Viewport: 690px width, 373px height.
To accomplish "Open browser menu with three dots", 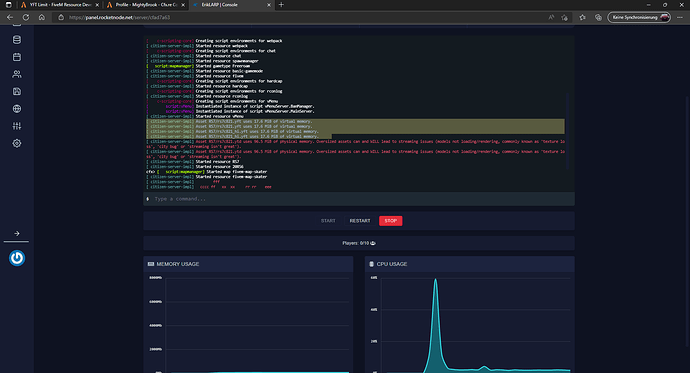I will [680, 18].
